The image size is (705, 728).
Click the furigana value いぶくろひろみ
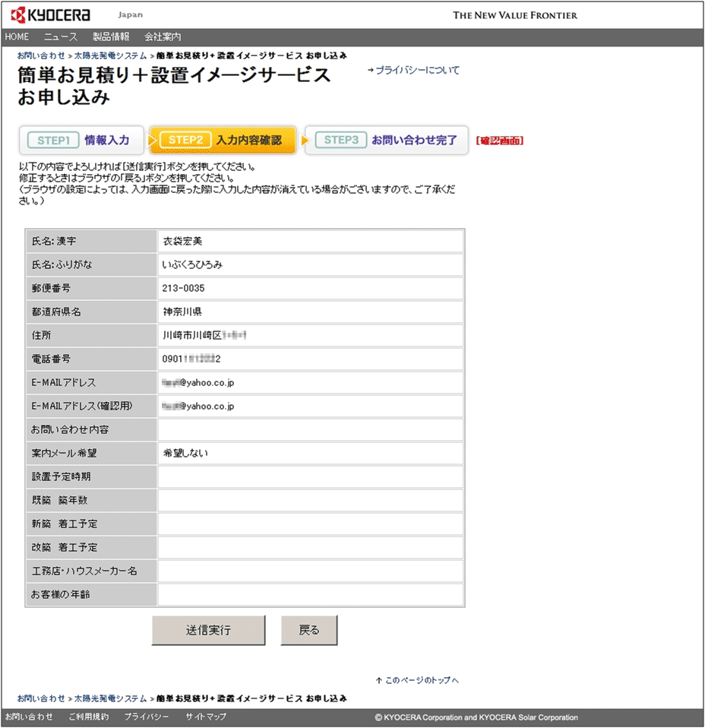tap(192, 264)
